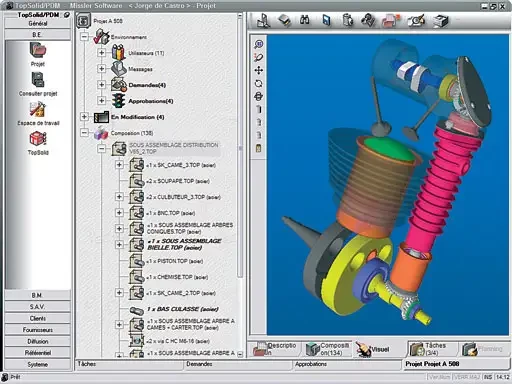The image size is (512, 384).
Task: Open the Diffusion sidebar section
Action: (38, 341)
